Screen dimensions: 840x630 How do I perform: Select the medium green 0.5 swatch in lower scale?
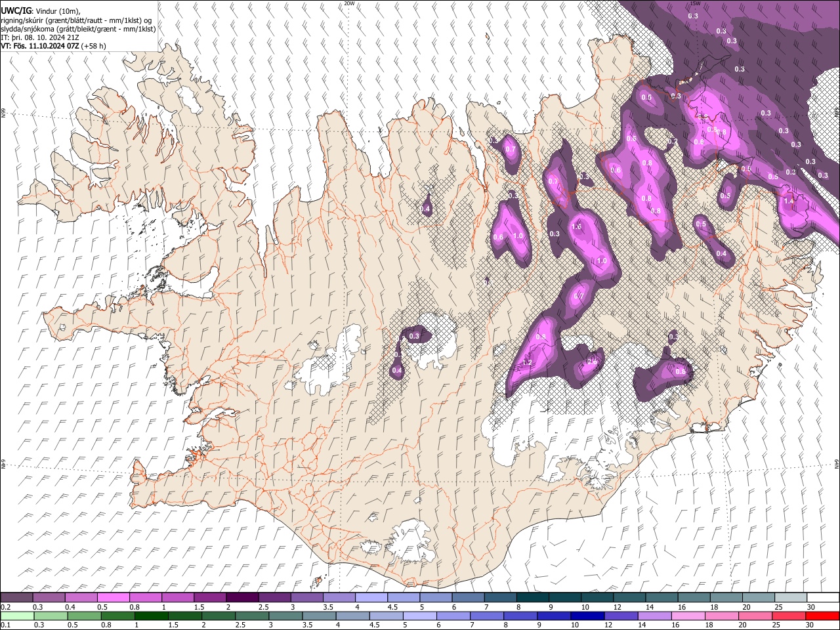[84, 616]
